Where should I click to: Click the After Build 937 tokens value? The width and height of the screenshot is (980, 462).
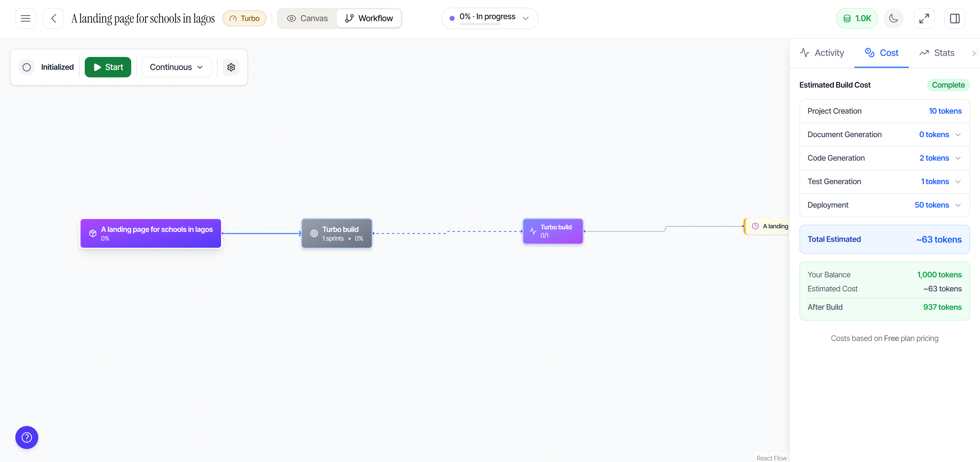click(942, 307)
